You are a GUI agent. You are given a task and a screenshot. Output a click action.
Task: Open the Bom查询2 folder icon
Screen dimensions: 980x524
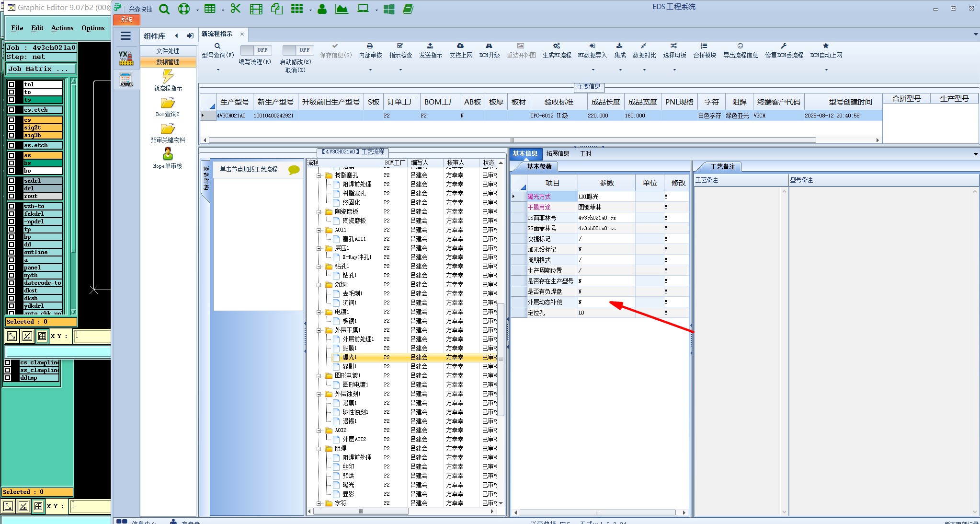[x=168, y=103]
